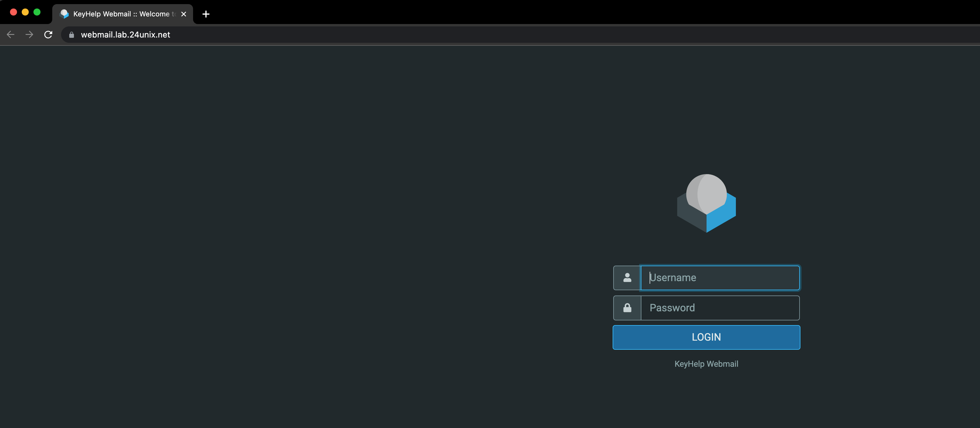Click the user icon beside Username
Viewport: 980px width, 428px height.
[x=627, y=278]
